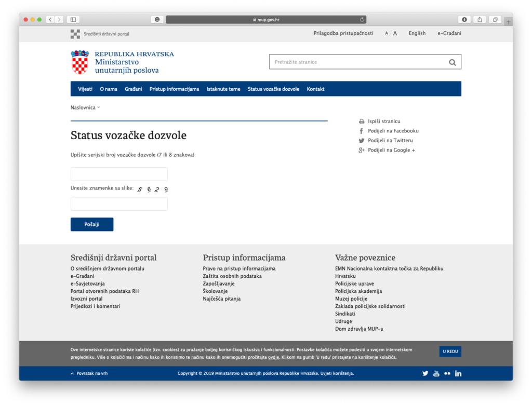Open the YouTube icon in footer
This screenshot has height=406, width=532.
(x=436, y=373)
